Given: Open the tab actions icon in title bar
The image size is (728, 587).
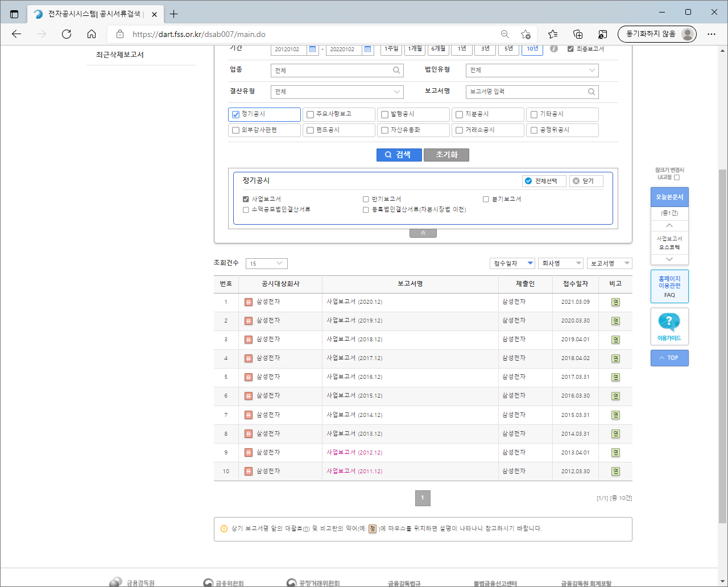Looking at the screenshot, I should tap(14, 14).
